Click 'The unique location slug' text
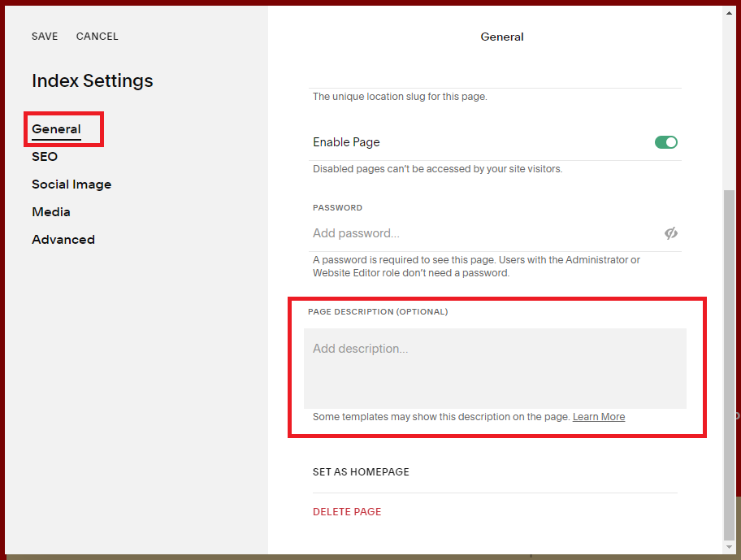 [400, 97]
